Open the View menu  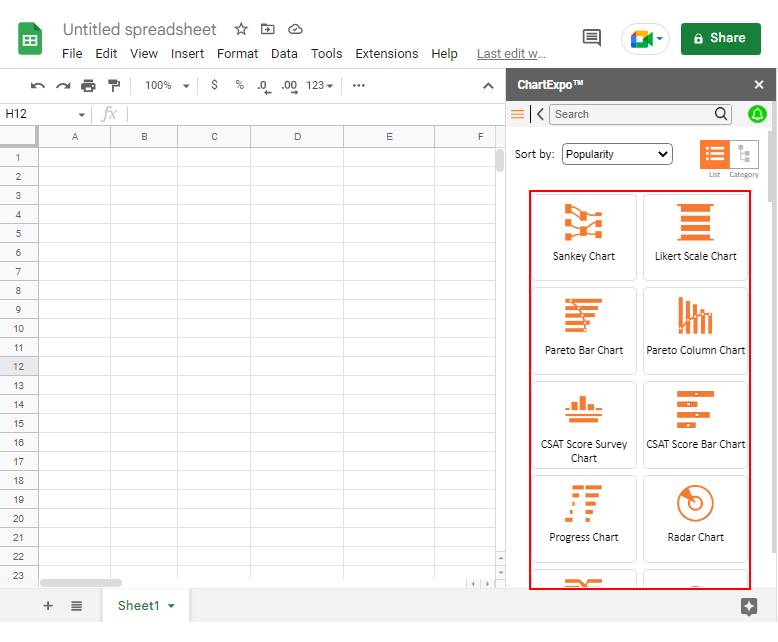click(x=144, y=54)
